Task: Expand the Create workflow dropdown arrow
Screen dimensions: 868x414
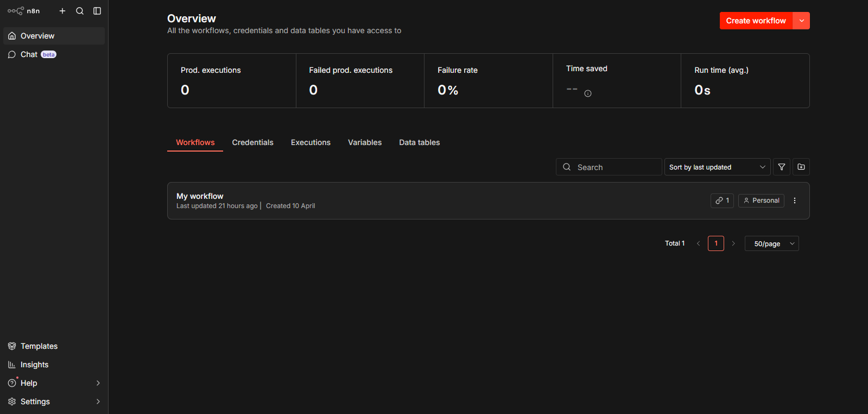Action: click(802, 21)
